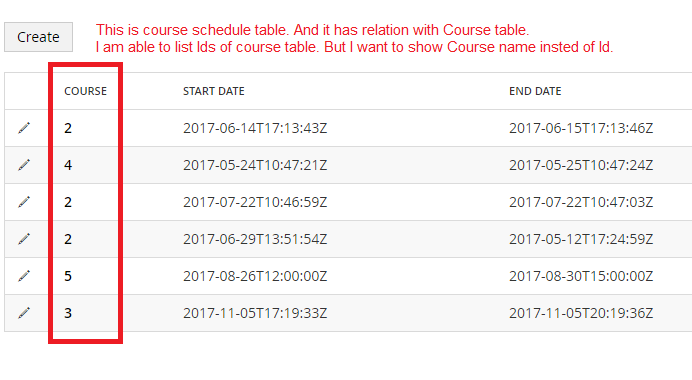Open the pencil icon for course 4

(24, 165)
